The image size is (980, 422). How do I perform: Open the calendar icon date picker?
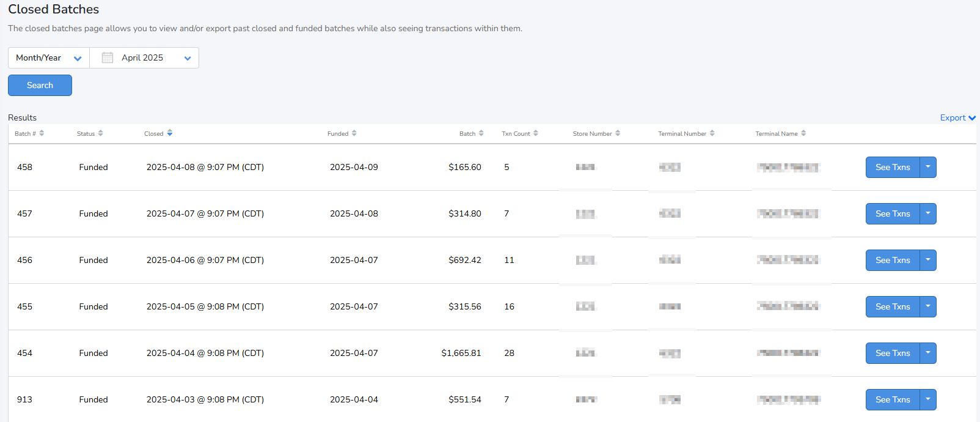click(108, 58)
